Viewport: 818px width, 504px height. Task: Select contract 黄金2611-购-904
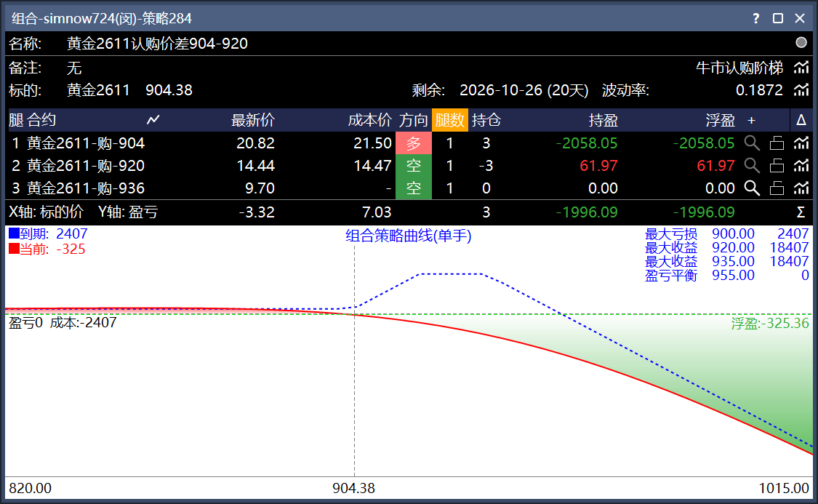pos(86,143)
